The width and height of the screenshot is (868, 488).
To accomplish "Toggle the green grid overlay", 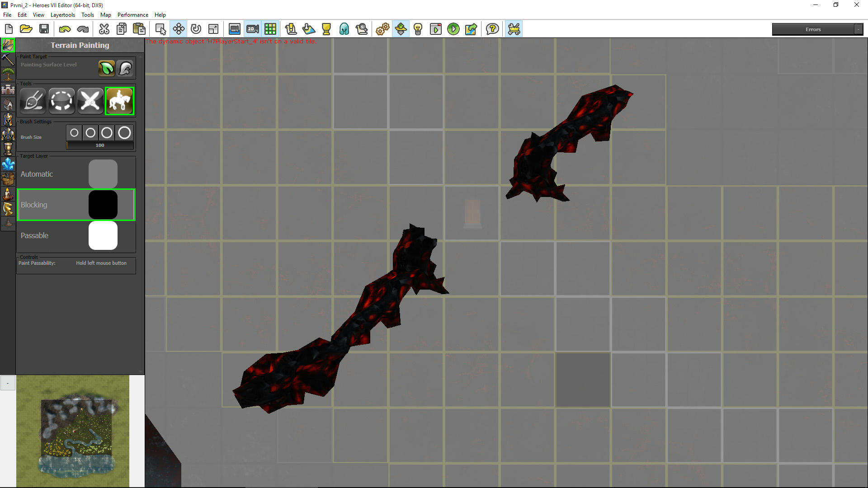I will pyautogui.click(x=270, y=29).
